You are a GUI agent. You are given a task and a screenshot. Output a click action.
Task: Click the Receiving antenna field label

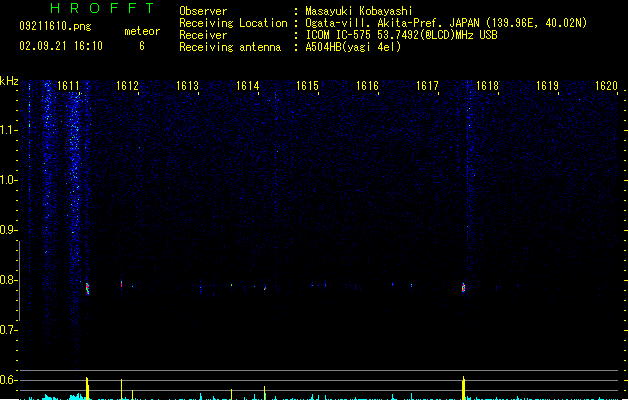click(x=230, y=47)
